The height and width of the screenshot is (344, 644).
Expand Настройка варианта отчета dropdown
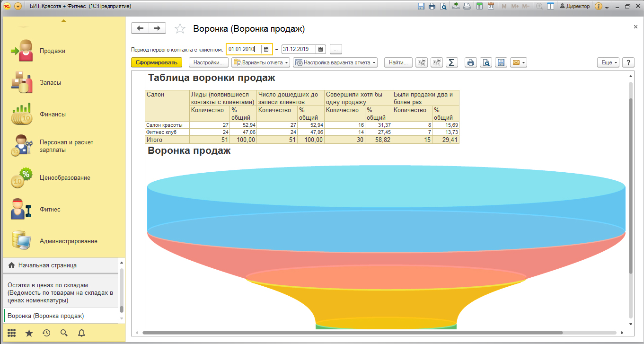[x=335, y=62]
